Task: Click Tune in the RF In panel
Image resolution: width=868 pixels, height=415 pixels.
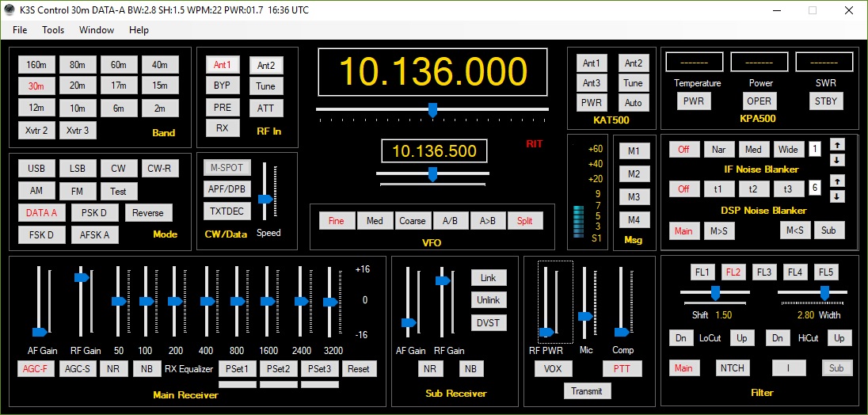Action: pyautogui.click(x=266, y=86)
